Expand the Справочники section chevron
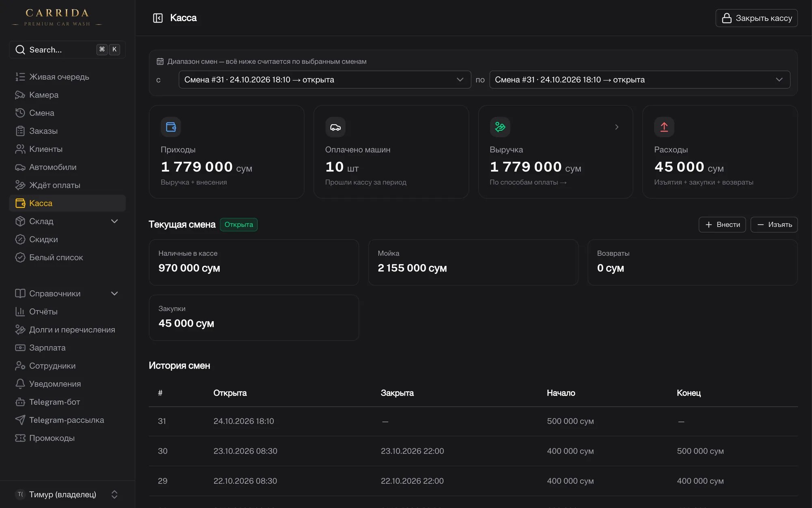812x508 pixels. [x=114, y=293]
